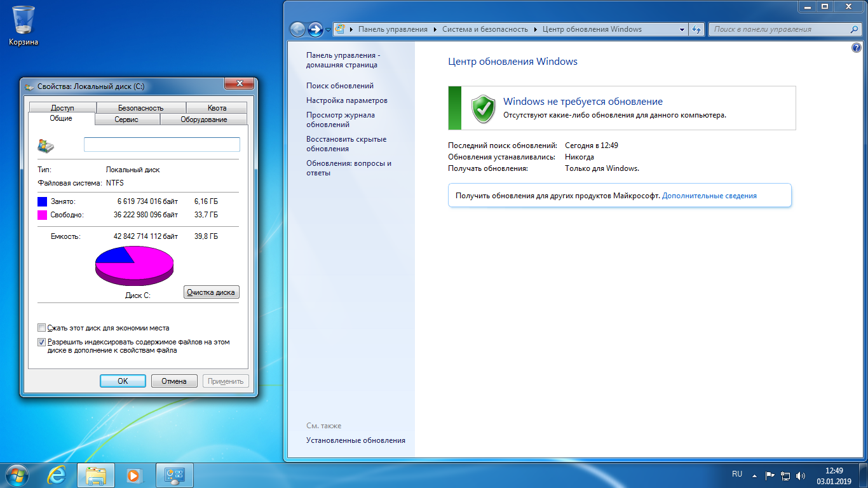The image size is (868, 488).
Task: Open 'Дополнительные сведения' link
Action: point(709,196)
